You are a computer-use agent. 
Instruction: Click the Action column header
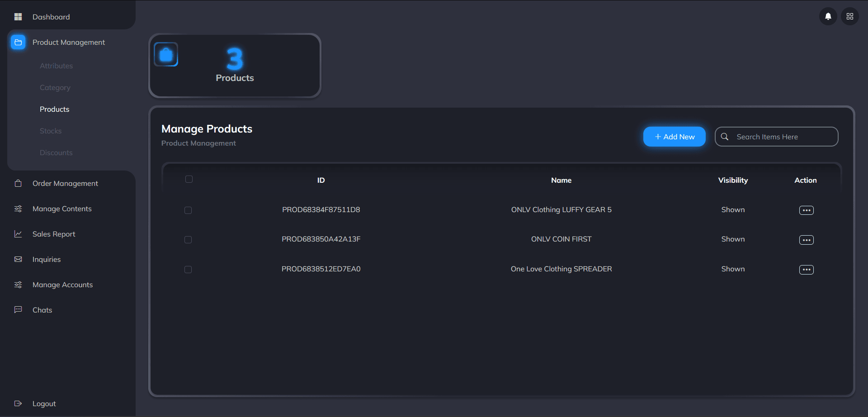806,180
